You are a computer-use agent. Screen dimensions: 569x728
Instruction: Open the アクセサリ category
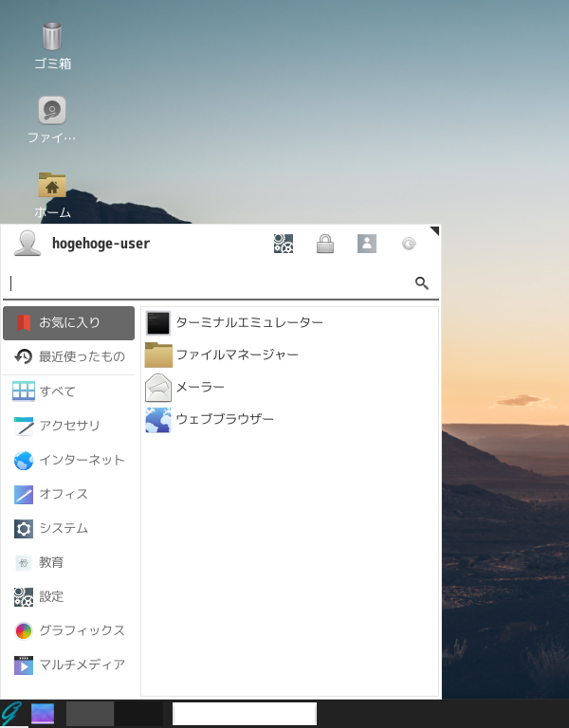point(68,426)
